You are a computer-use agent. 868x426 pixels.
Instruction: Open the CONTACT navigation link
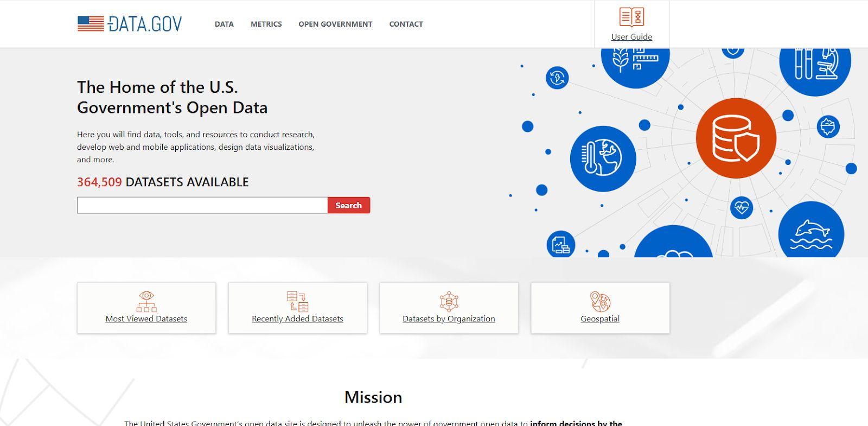[x=406, y=24]
